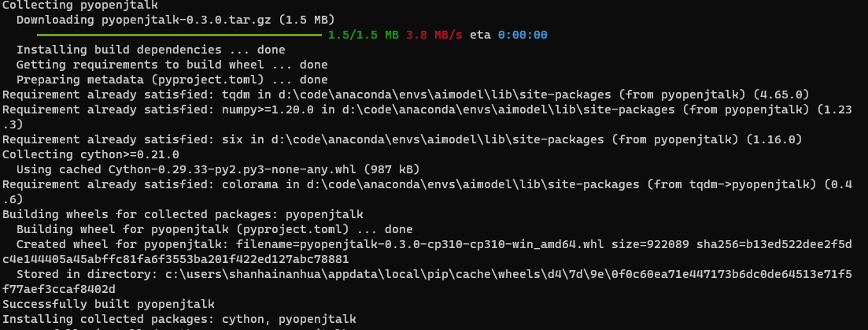Click "Preparing metadata (pyproject.toml)" line

click(x=172, y=80)
